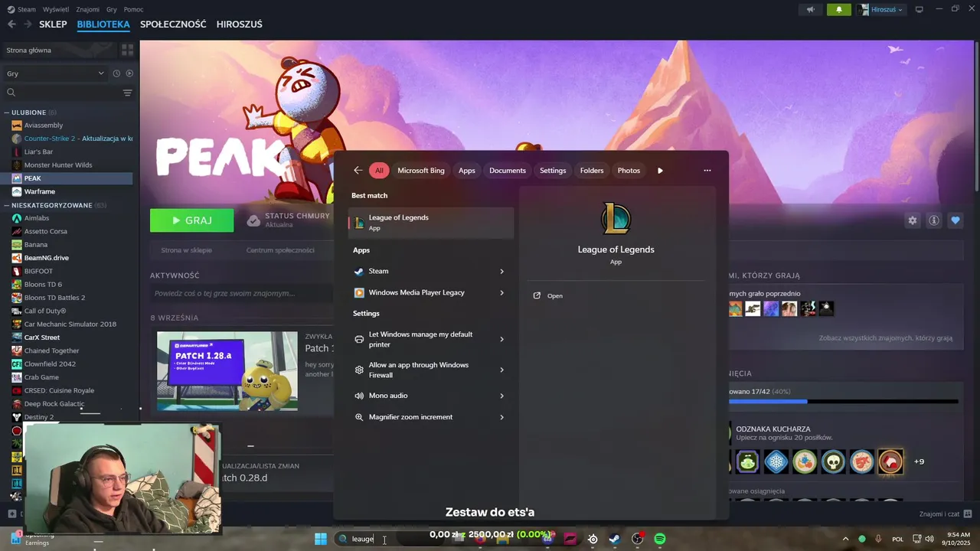980x551 pixels.
Task: Select the Microsoft Bing search filter
Action: tap(421, 171)
